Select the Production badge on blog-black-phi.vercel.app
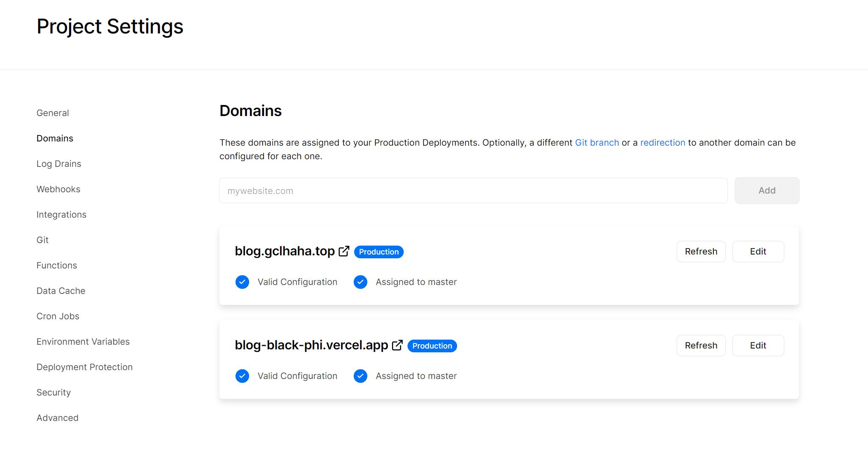The image size is (868, 462). click(432, 346)
